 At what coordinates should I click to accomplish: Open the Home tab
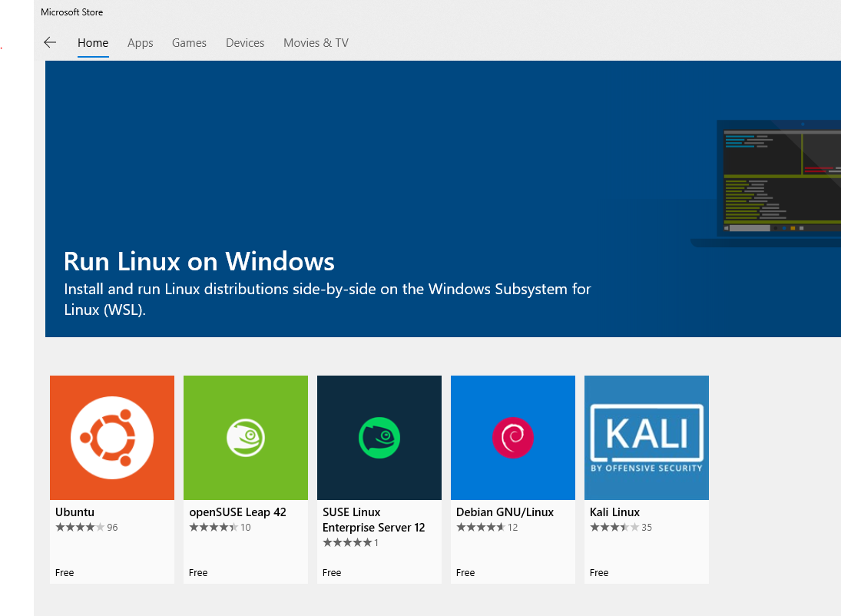pyautogui.click(x=93, y=43)
